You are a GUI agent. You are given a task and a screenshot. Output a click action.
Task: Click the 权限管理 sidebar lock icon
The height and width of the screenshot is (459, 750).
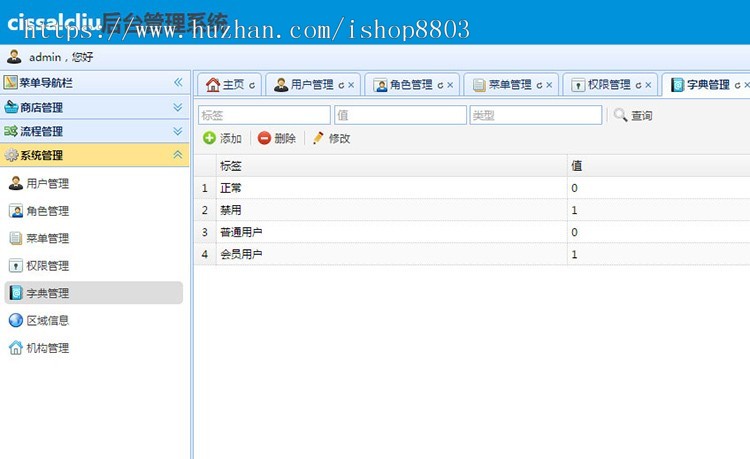pyautogui.click(x=16, y=265)
